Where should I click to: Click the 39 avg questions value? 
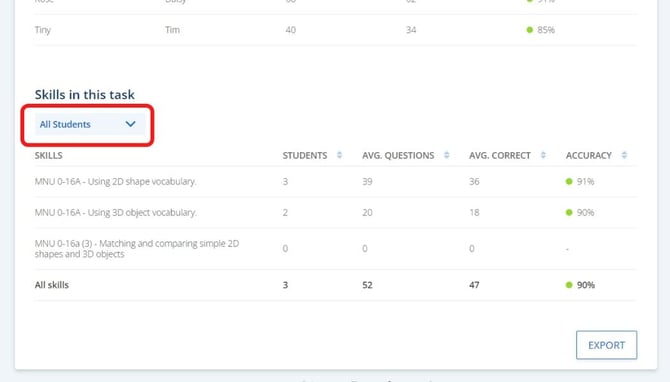point(367,182)
